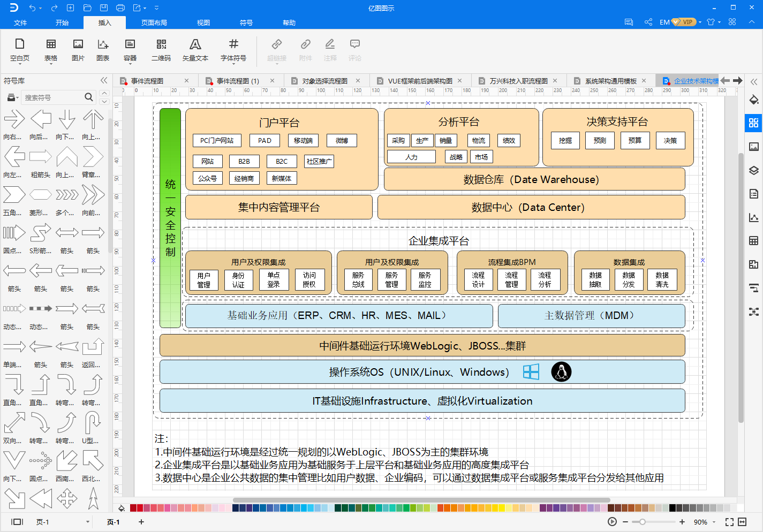Switch to the 符号 (Symbol) tab
Viewport: 763px width, 532px height.
click(246, 22)
